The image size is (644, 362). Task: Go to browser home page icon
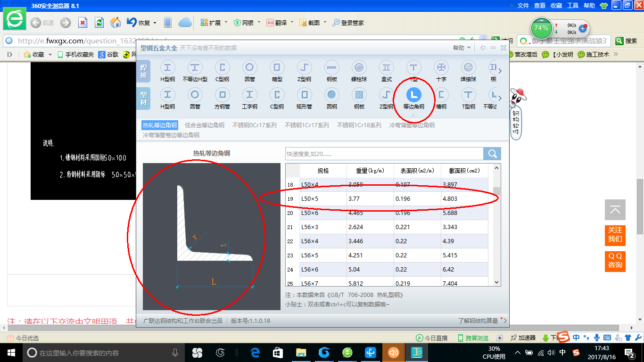pos(116,23)
